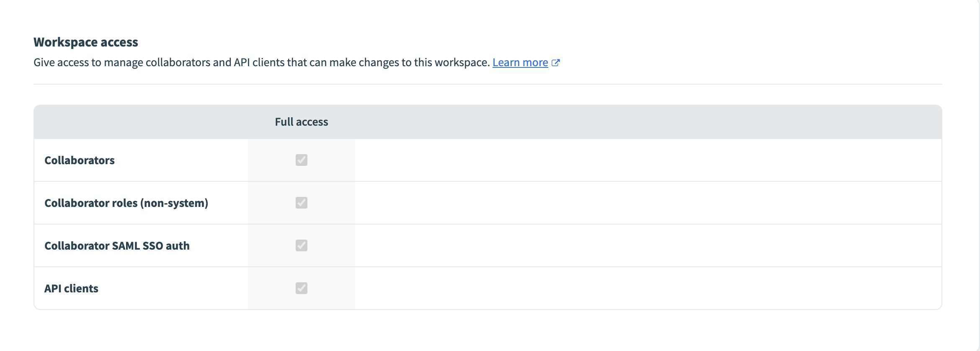Select the Collaborator roles (non-system) label
The width and height of the screenshot is (980, 351).
tap(126, 203)
